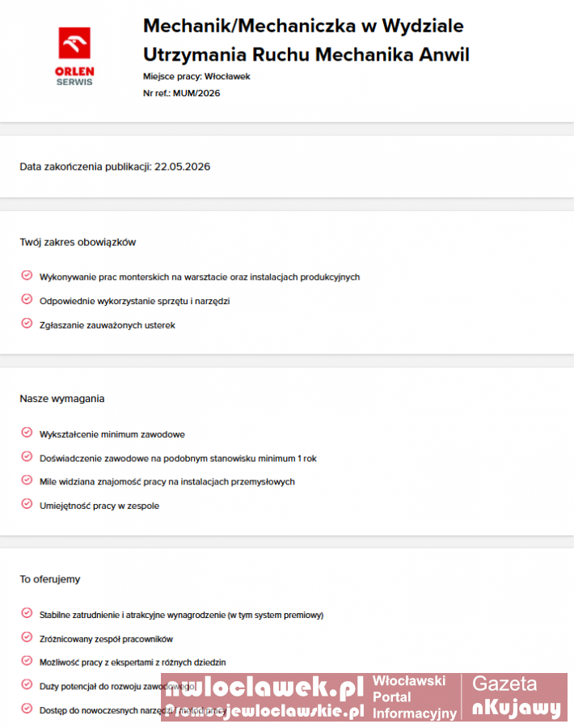
Task: Click check icon next to 'Odpowiednie wykorzystanie sprzętu'
Action: pyautogui.click(x=27, y=300)
